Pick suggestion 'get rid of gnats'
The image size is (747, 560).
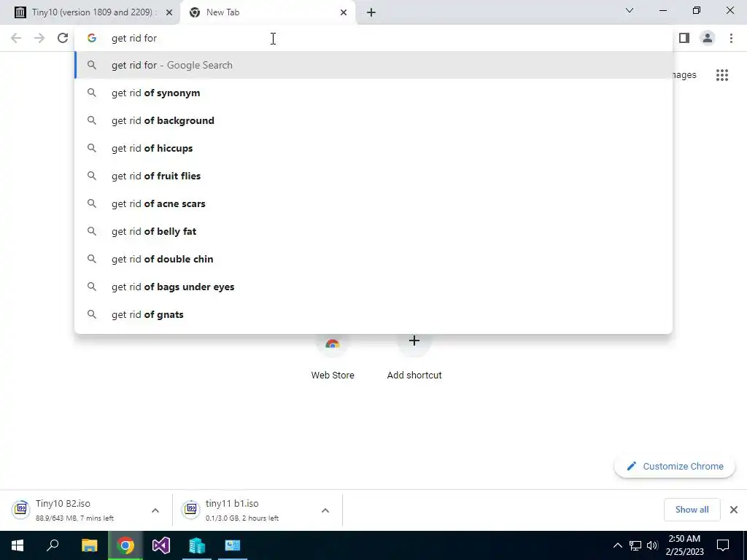[373, 314]
